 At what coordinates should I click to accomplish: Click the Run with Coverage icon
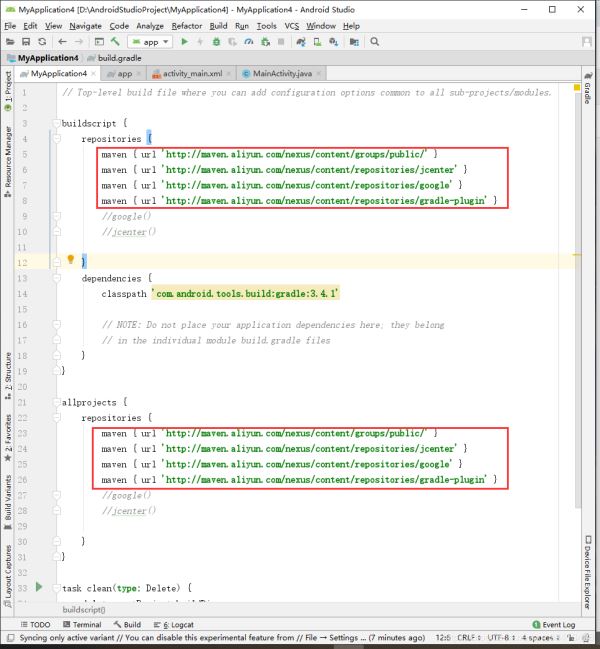tap(233, 42)
